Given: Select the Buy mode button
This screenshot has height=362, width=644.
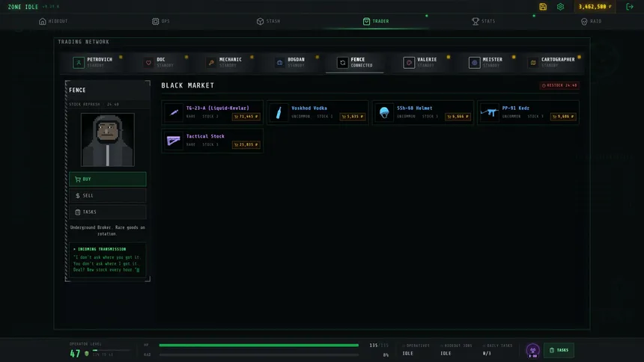Looking at the screenshot, I should (x=108, y=180).
